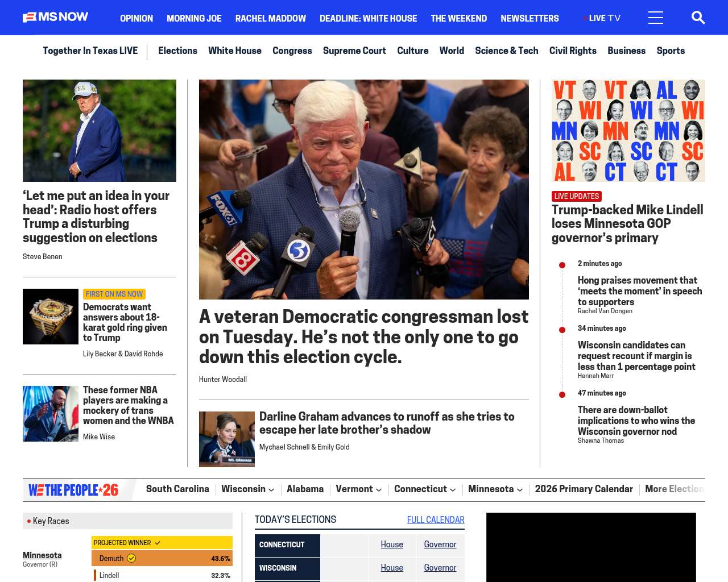Open Mike Wise author link
728x582 pixels.
click(x=99, y=437)
